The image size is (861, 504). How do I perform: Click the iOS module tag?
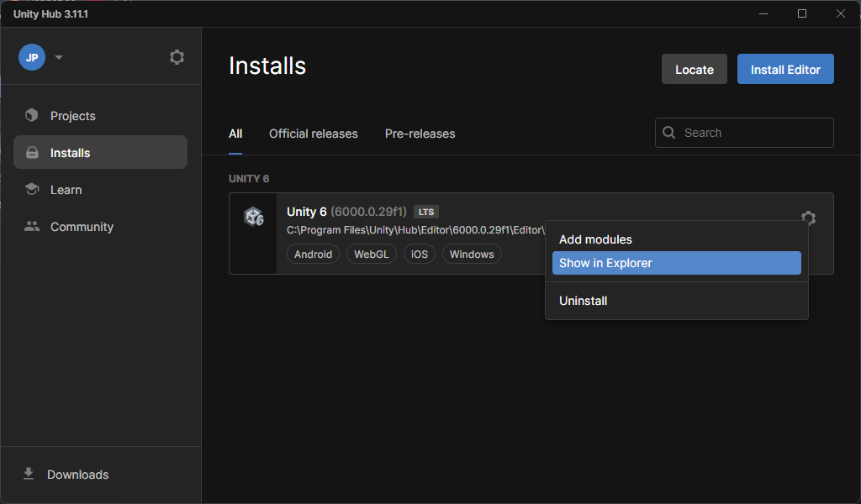coord(420,254)
